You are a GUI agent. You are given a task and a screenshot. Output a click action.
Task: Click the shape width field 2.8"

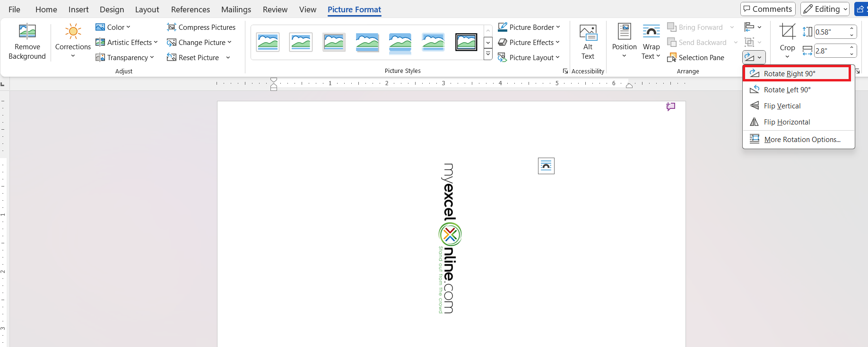point(831,51)
